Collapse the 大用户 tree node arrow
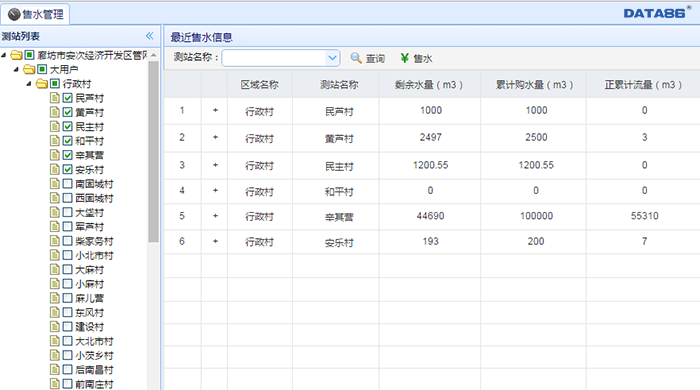 [x=16, y=70]
